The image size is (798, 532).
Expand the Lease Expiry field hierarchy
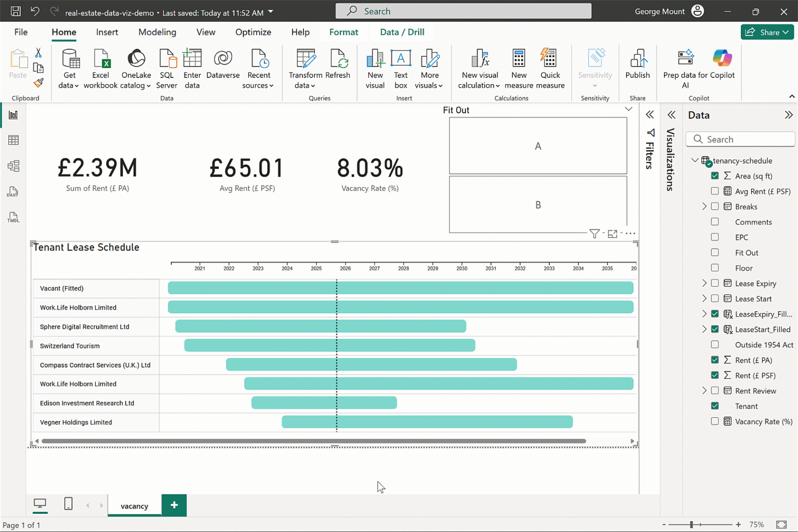pos(704,283)
